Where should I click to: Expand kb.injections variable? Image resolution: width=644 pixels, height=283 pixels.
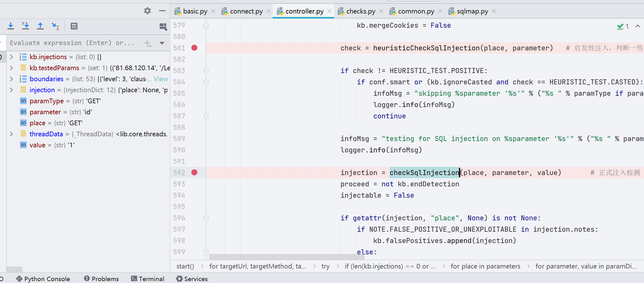11,57
